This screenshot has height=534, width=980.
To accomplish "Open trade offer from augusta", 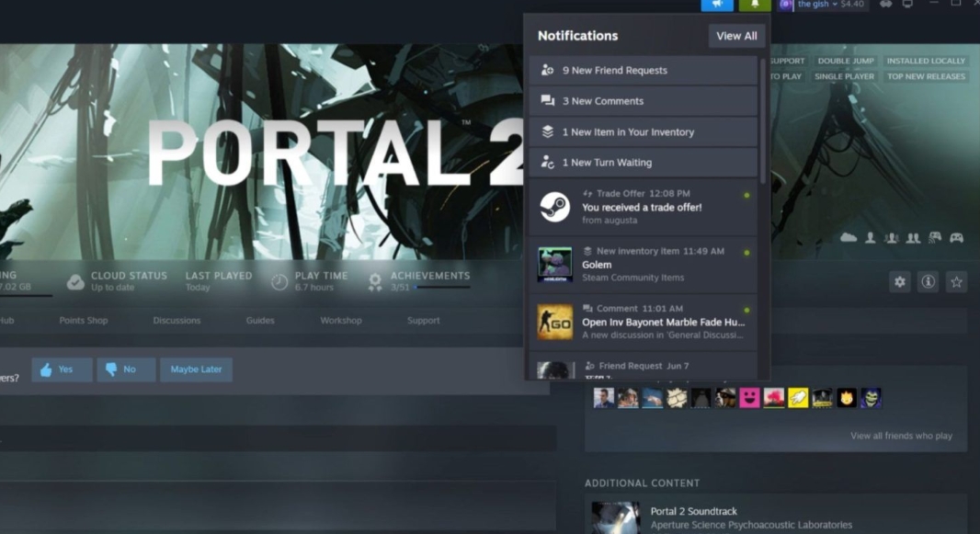I will [644, 207].
